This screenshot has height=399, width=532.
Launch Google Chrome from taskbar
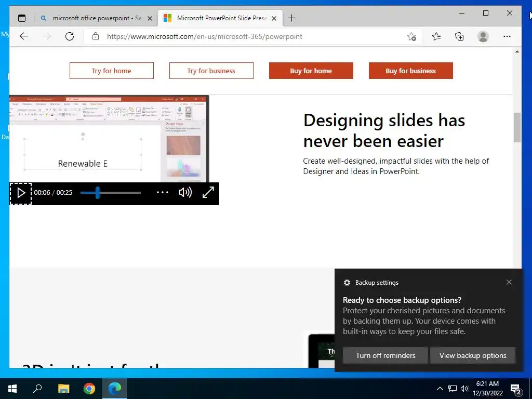(x=89, y=389)
